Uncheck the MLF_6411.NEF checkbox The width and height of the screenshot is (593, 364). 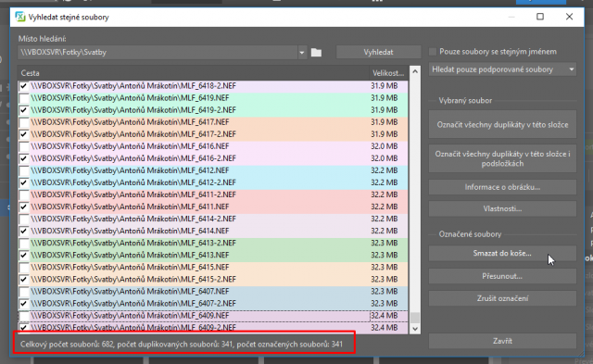[x=24, y=207]
